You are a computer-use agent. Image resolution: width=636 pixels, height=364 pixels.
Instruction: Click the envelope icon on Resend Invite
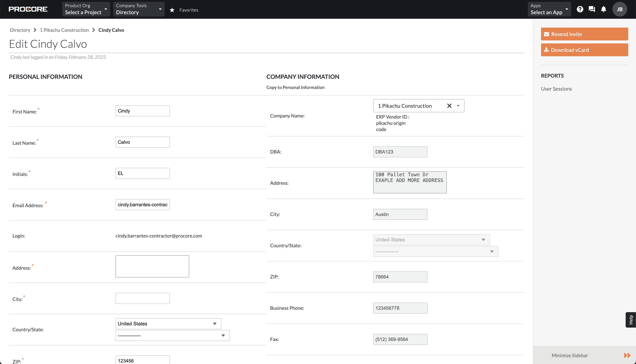point(546,34)
